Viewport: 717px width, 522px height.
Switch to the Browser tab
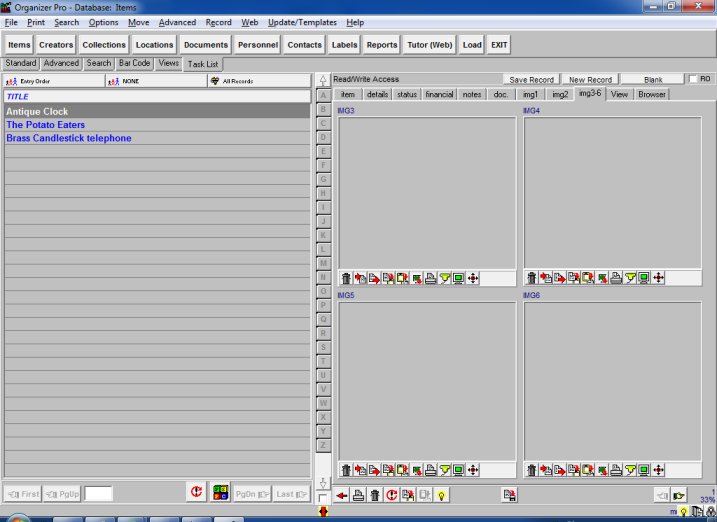[x=652, y=94]
